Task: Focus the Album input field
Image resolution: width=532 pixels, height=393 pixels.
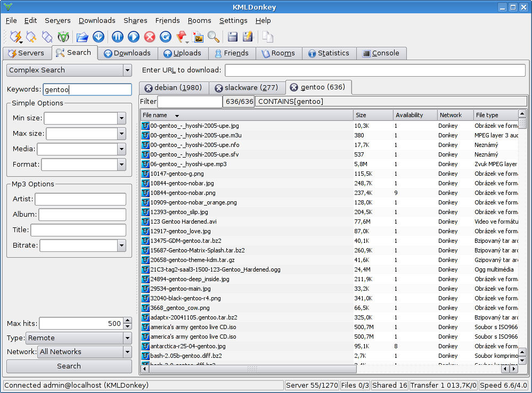Action: pos(83,215)
